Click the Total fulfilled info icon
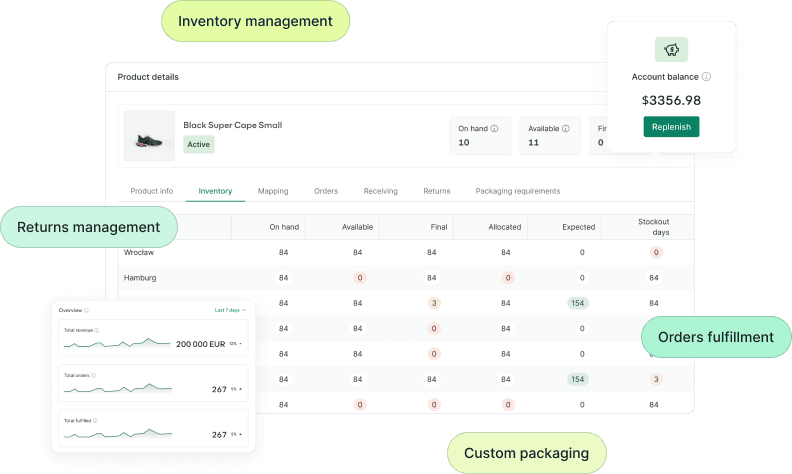792x474 pixels. (x=95, y=420)
